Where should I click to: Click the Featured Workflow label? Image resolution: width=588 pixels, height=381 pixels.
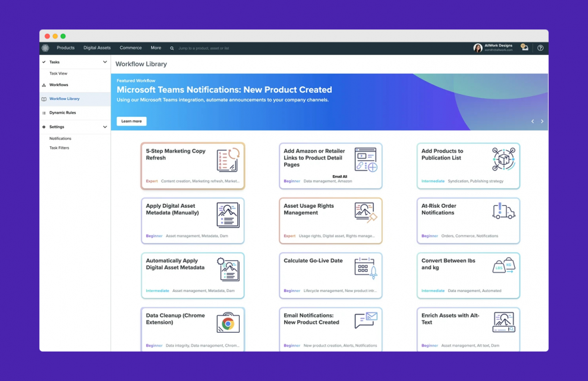coord(136,80)
